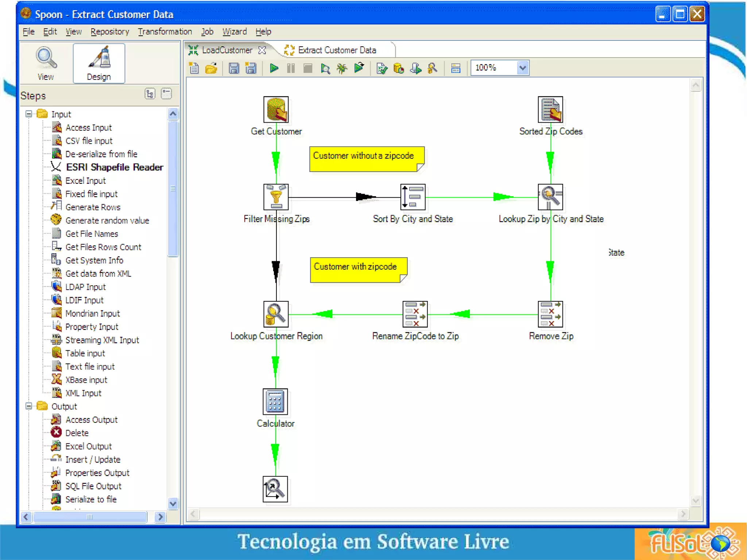
Task: Select the ESRI Shapefile Reader item
Action: click(114, 167)
